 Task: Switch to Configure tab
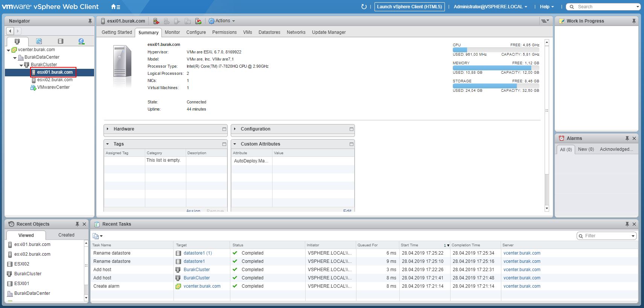coord(196,32)
